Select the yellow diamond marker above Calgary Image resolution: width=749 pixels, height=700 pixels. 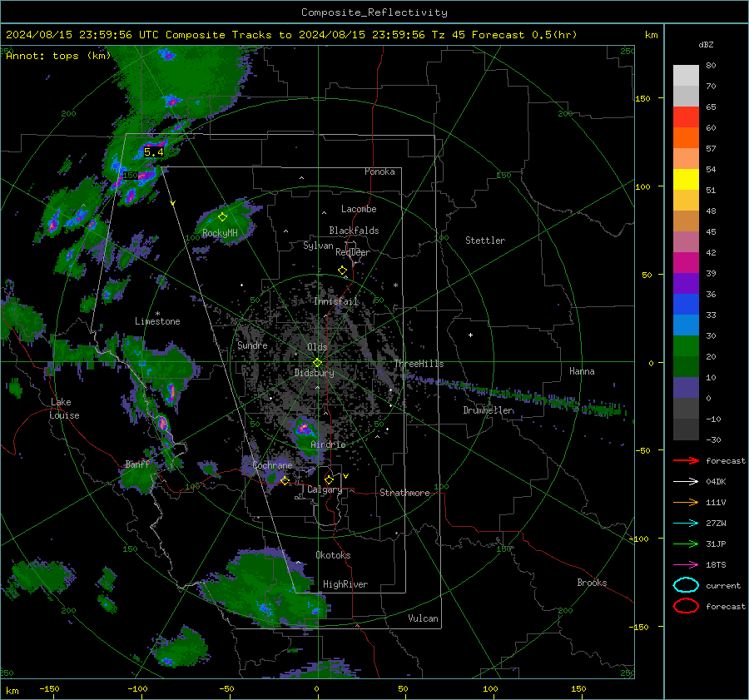pos(329,479)
